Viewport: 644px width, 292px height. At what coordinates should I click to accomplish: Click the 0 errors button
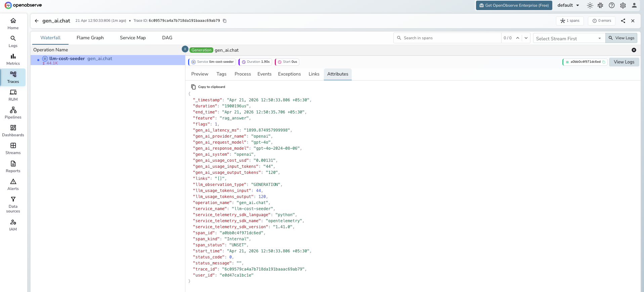pyautogui.click(x=602, y=21)
